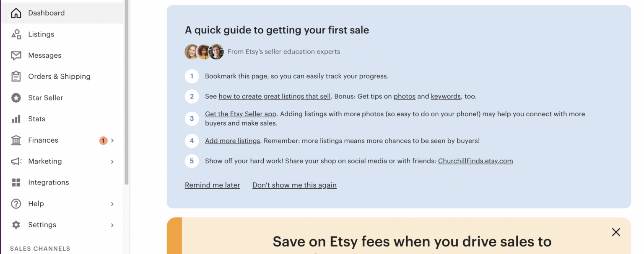The image size is (644, 254).
Task: Open the 'how to create great listings' link
Action: tap(274, 96)
